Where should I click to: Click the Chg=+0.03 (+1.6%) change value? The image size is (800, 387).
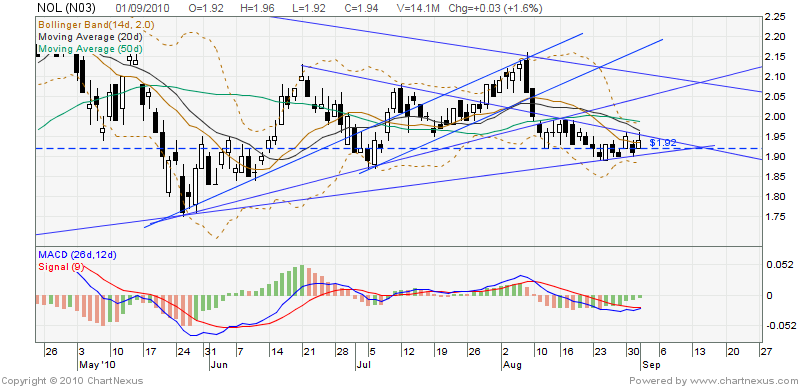(495, 8)
